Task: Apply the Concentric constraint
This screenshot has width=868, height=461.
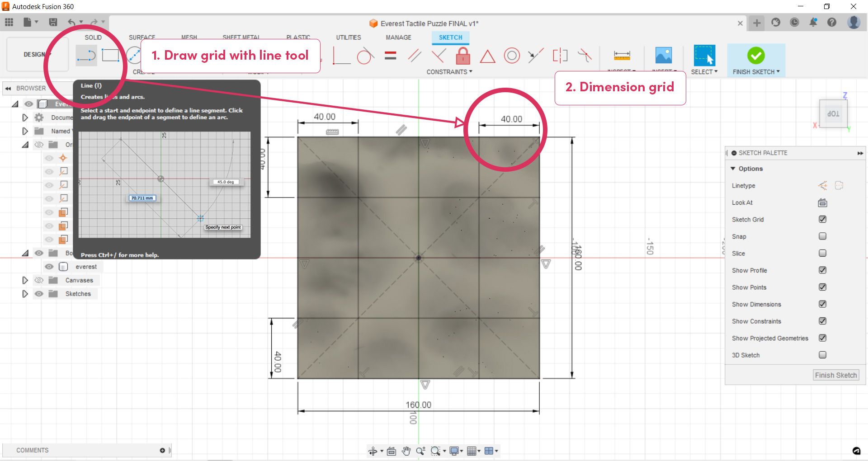Action: [512, 56]
